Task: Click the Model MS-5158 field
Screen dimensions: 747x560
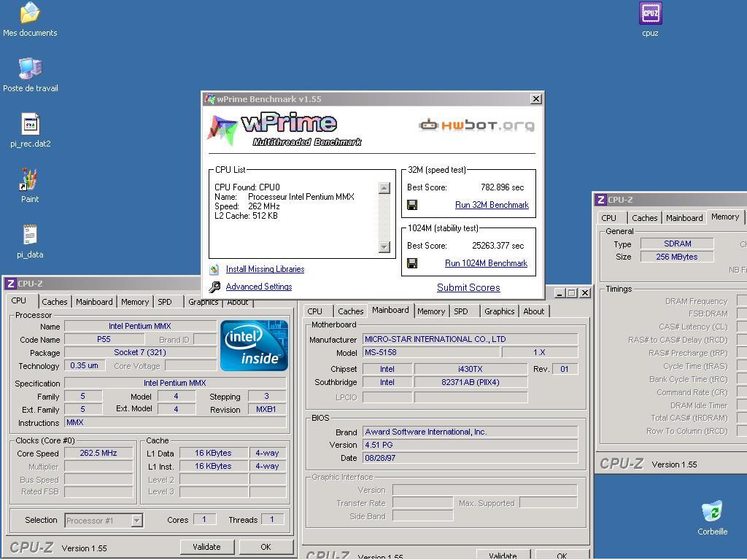Action: 431,352
